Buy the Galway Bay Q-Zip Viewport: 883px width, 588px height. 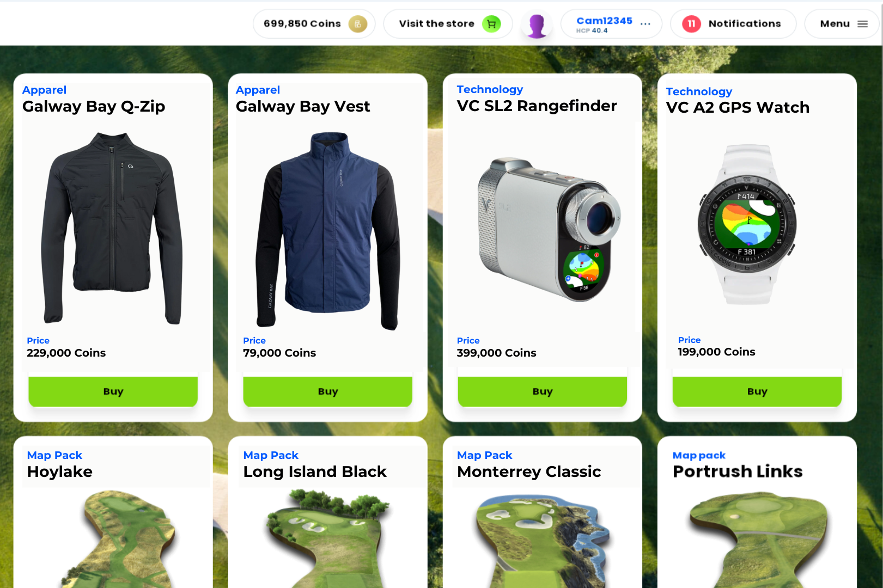point(113,391)
